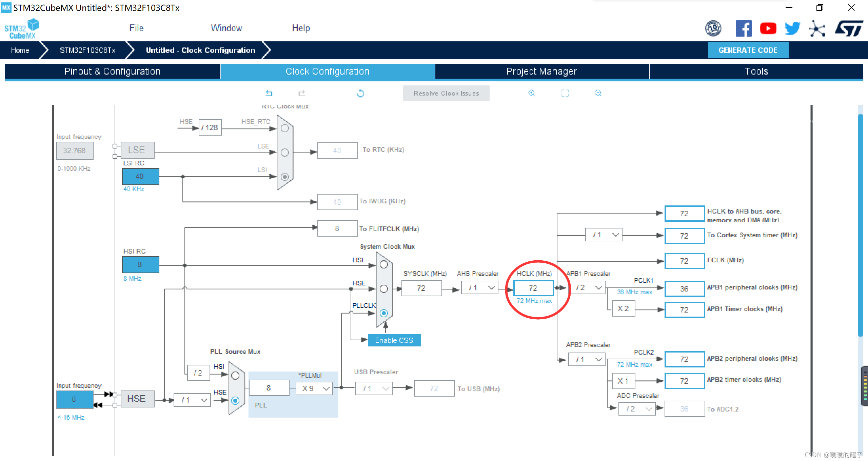Screen dimensions: 868x461
Task: Click the undo arrow icon in clock toolbar
Action: (x=269, y=93)
